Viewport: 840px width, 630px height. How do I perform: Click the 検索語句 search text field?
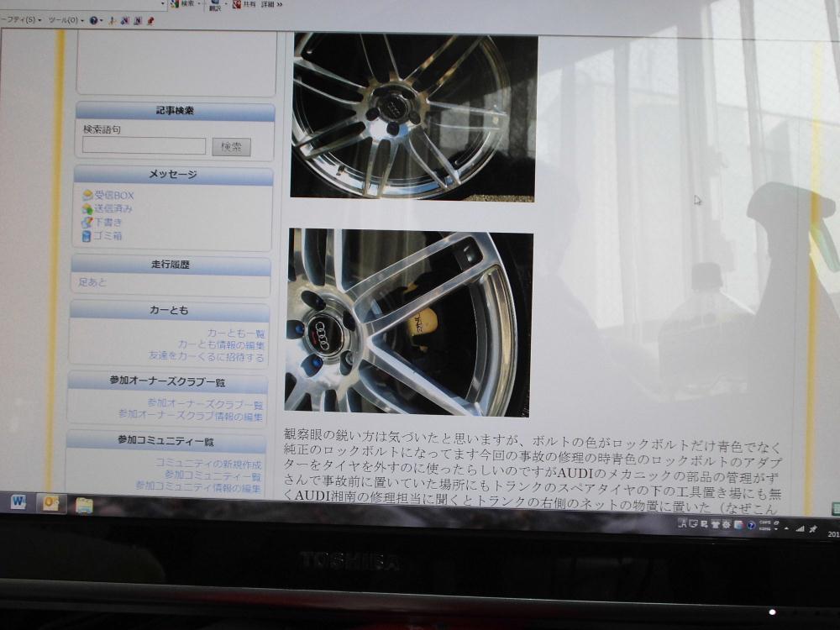(x=144, y=146)
